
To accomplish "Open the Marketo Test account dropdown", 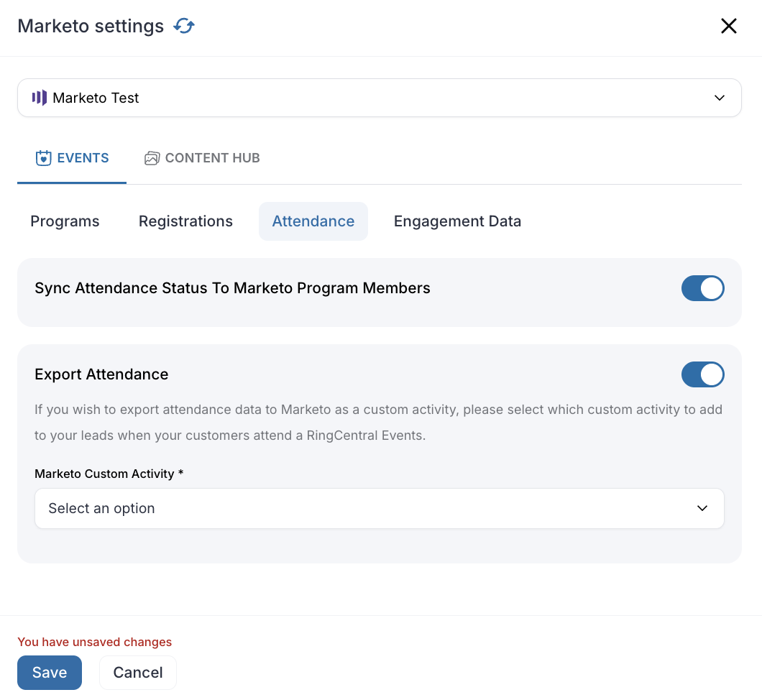I will click(x=379, y=98).
